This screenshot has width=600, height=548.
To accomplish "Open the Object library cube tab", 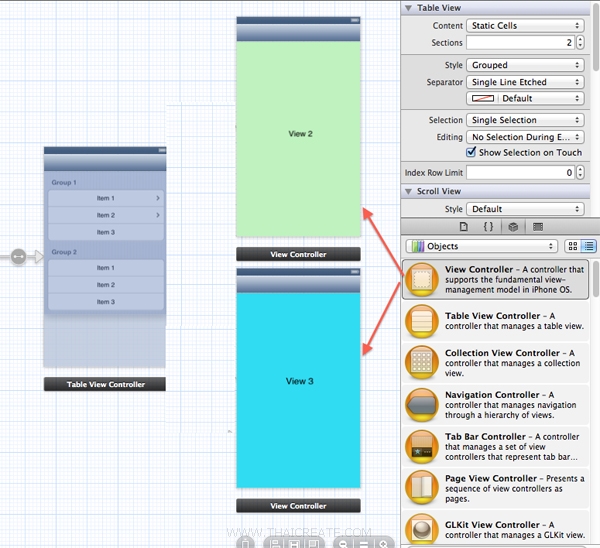I will coord(513,227).
